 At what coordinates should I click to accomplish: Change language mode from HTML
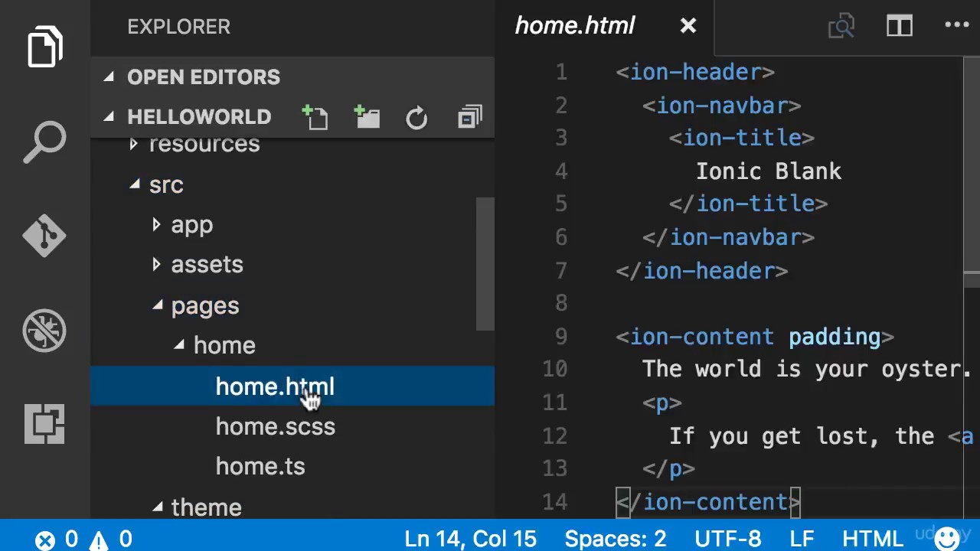pyautogui.click(x=872, y=539)
